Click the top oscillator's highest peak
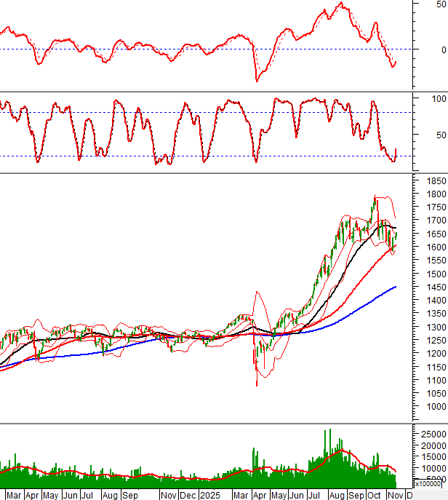The height and width of the screenshot is (500, 448). [x=340, y=3]
